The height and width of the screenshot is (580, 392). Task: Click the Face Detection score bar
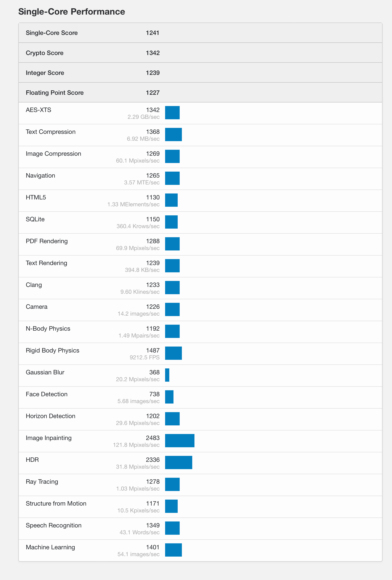[x=169, y=397]
